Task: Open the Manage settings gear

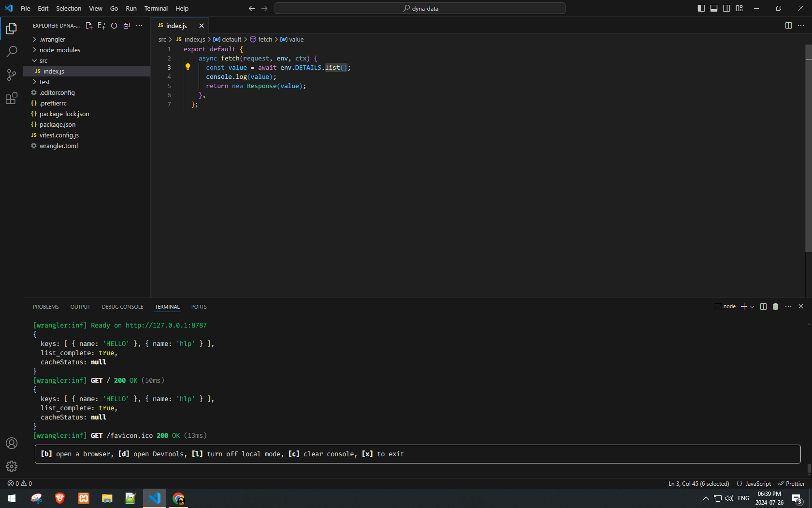Action: point(12,466)
